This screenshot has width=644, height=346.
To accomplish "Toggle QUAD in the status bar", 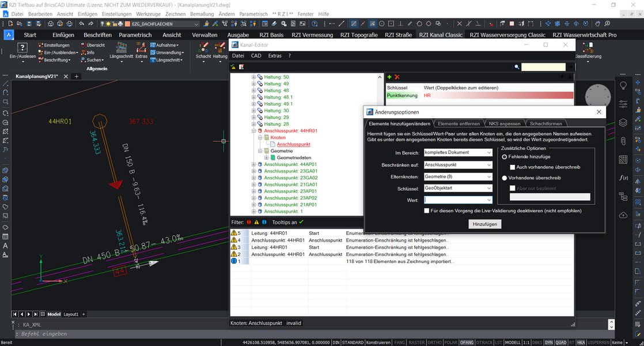I will (561, 343).
